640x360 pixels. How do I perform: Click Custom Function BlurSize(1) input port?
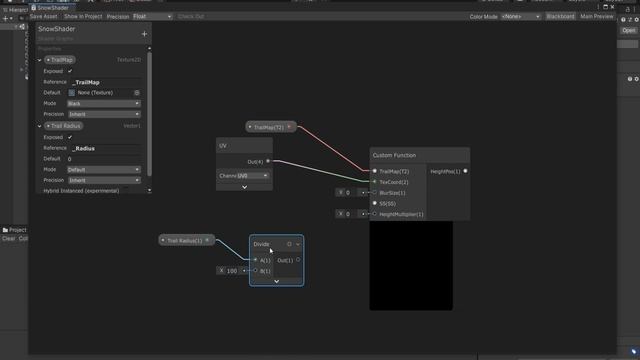(375, 193)
